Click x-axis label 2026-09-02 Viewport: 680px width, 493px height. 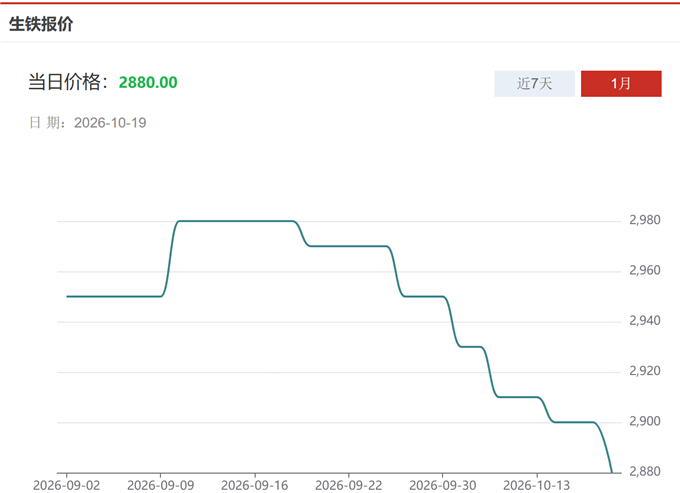click(66, 485)
